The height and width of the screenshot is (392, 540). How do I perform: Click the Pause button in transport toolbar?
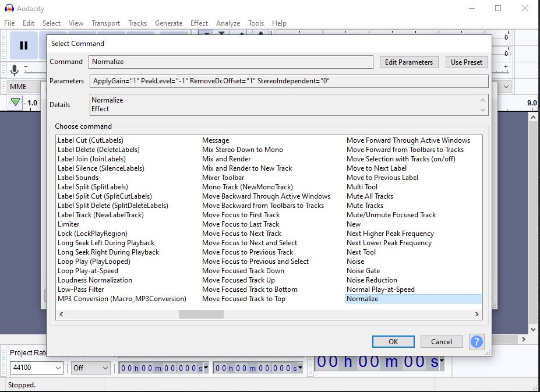(x=24, y=45)
